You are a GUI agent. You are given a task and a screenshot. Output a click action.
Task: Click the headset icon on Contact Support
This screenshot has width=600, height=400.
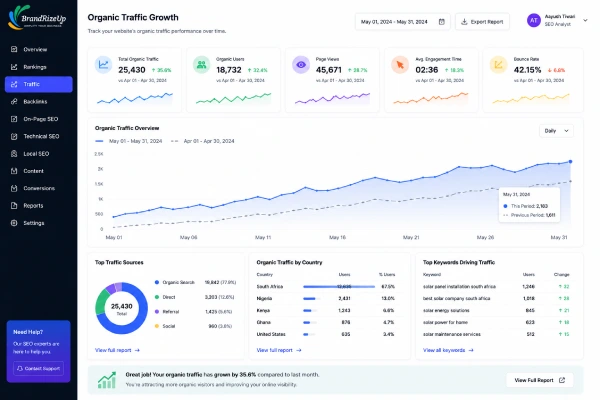coord(20,368)
